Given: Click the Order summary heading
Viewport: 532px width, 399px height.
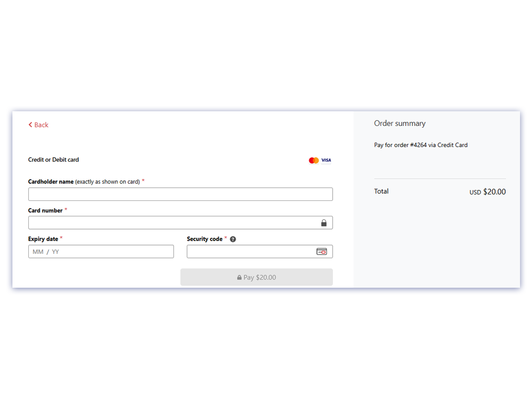Looking at the screenshot, I should tap(399, 123).
